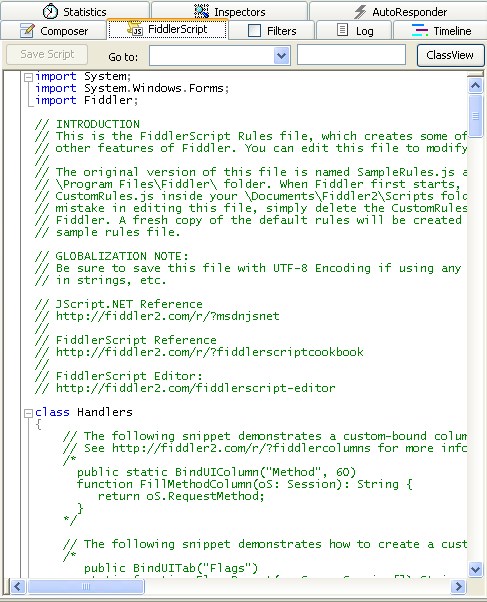Open the Go to dropdown
This screenshot has height=602, width=487.
pyautogui.click(x=281, y=56)
